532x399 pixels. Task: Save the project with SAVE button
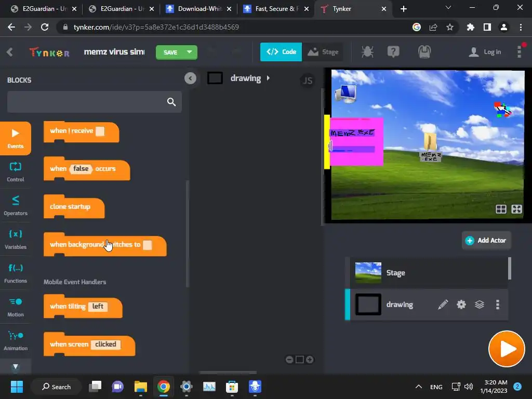[x=170, y=52]
